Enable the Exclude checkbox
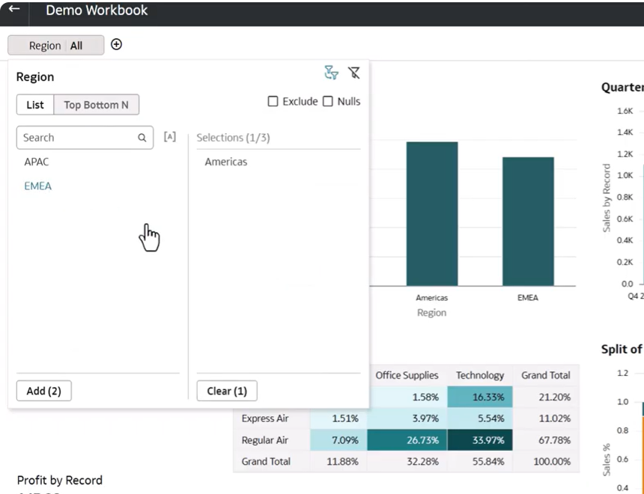 click(x=273, y=101)
